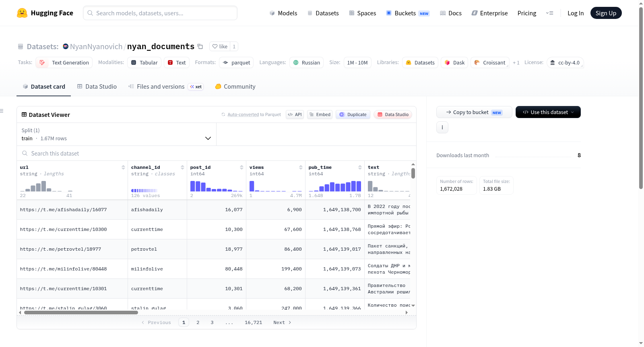Open Data Studio from viewer header
644x347 pixels.
click(x=393, y=114)
